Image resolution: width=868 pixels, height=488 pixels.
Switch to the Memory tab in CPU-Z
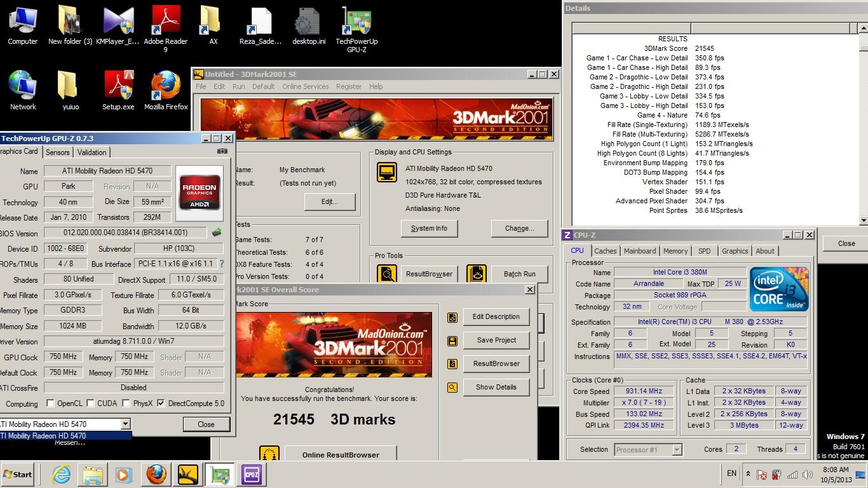point(675,251)
